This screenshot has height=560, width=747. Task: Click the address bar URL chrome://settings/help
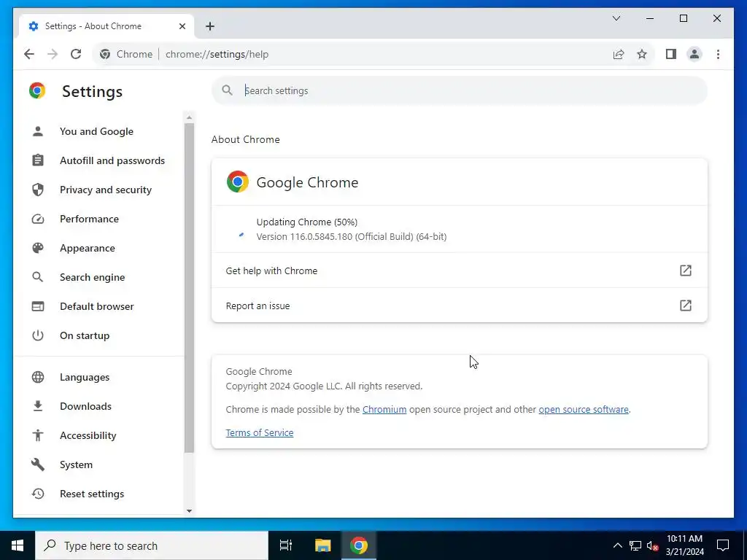(x=217, y=54)
